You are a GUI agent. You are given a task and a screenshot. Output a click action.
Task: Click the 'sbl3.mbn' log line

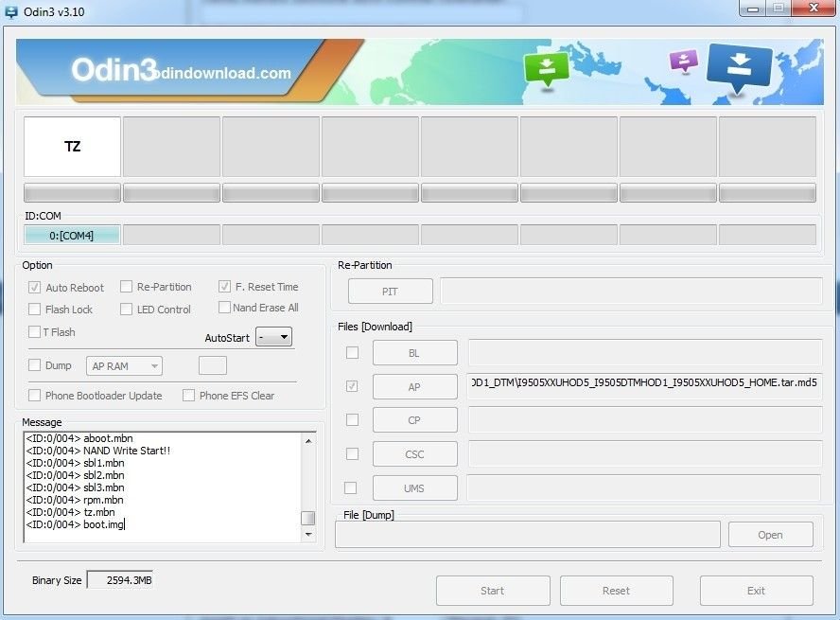(75, 487)
